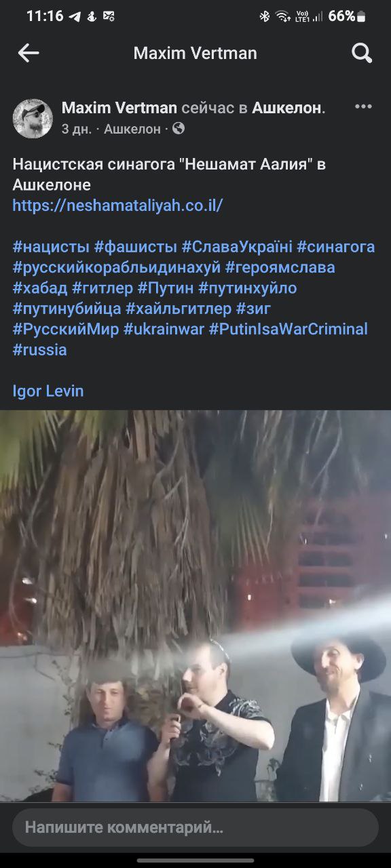This screenshot has height=868, width=391.
Task: Play the video thumbnail in the post
Action: click(x=195, y=606)
